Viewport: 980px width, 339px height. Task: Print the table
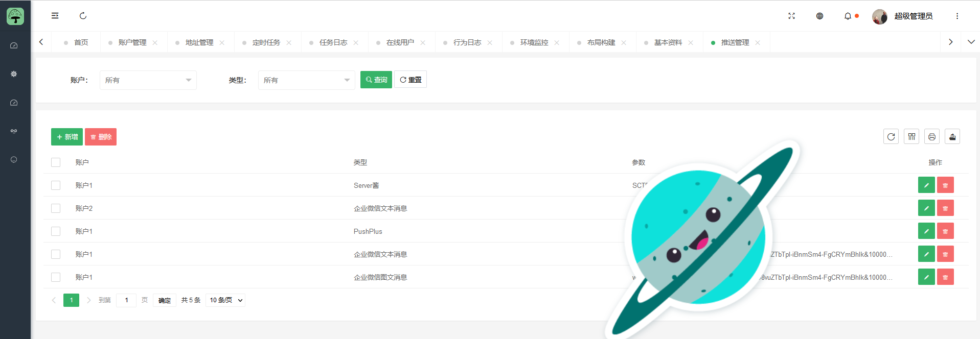pyautogui.click(x=932, y=136)
